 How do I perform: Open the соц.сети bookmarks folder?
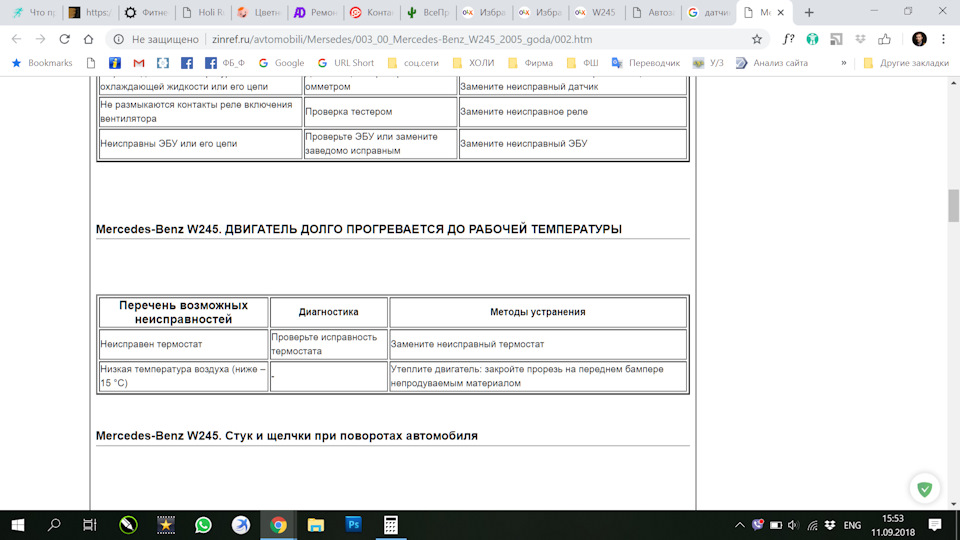(x=413, y=63)
